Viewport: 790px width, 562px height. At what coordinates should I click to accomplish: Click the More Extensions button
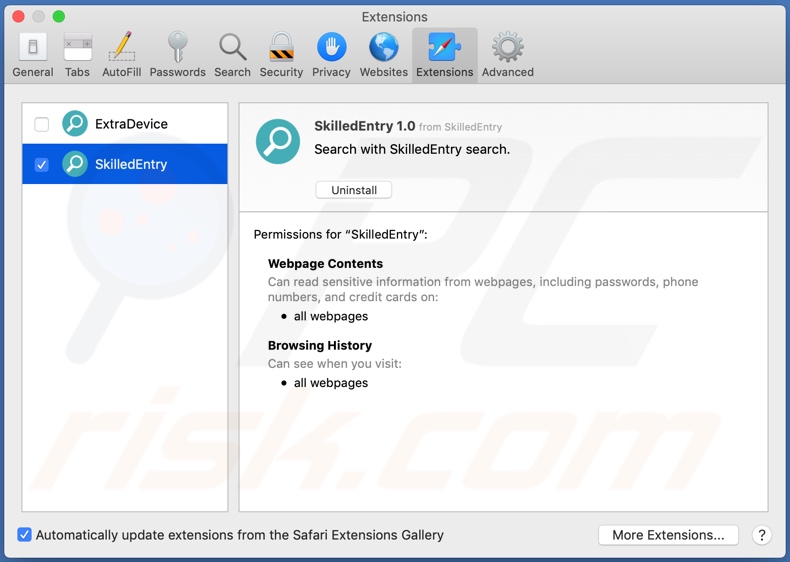click(x=668, y=535)
